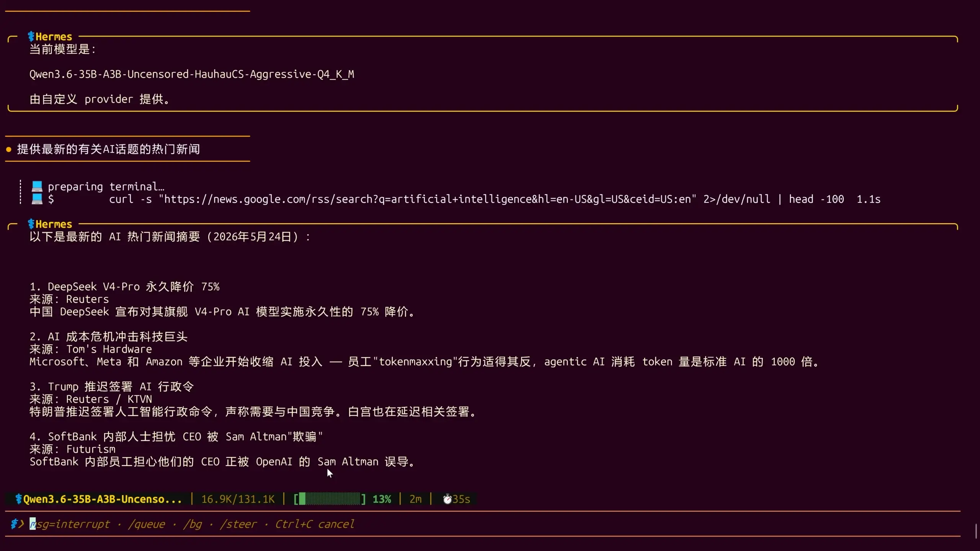Click the headline "2. AI 成本危机冲击科技巨头"
The height and width of the screenshot is (551, 980).
tap(109, 337)
